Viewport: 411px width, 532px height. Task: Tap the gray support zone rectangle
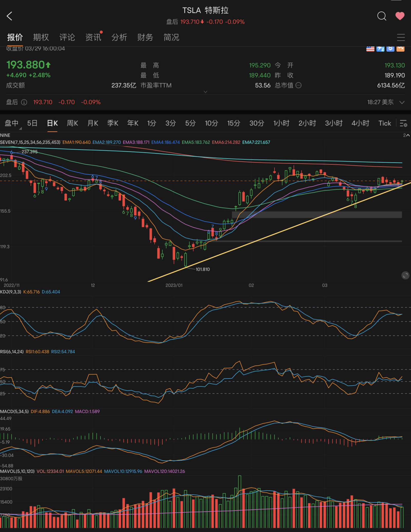[x=317, y=215]
